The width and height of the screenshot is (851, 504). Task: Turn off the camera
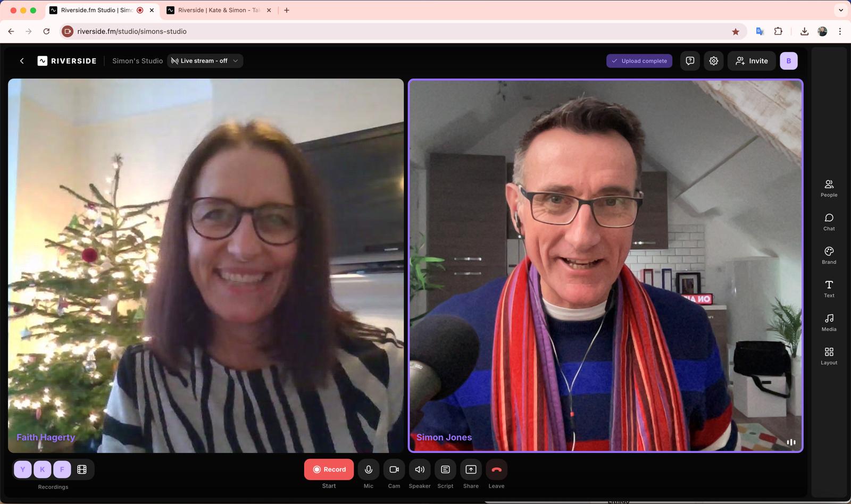(394, 469)
